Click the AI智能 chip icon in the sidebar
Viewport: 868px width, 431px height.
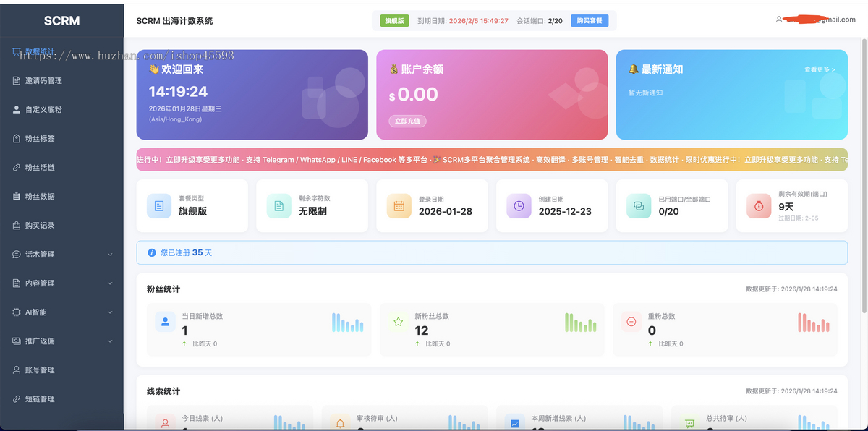17,312
